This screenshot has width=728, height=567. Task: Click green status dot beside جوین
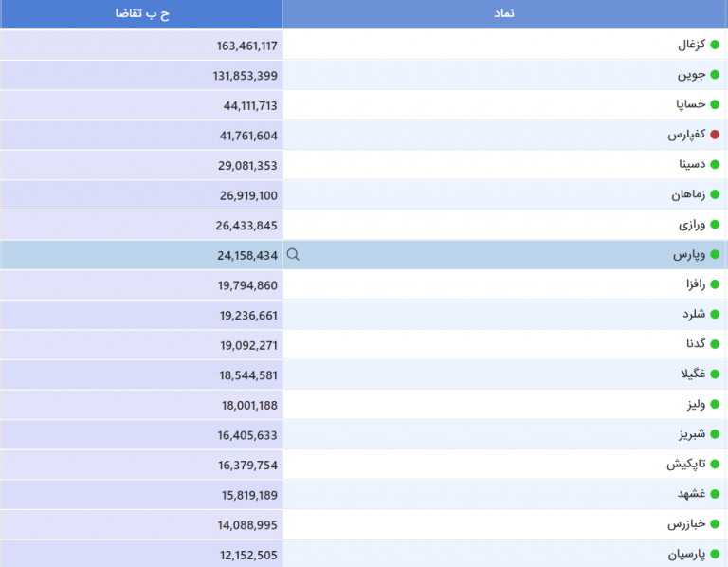pyautogui.click(x=715, y=75)
